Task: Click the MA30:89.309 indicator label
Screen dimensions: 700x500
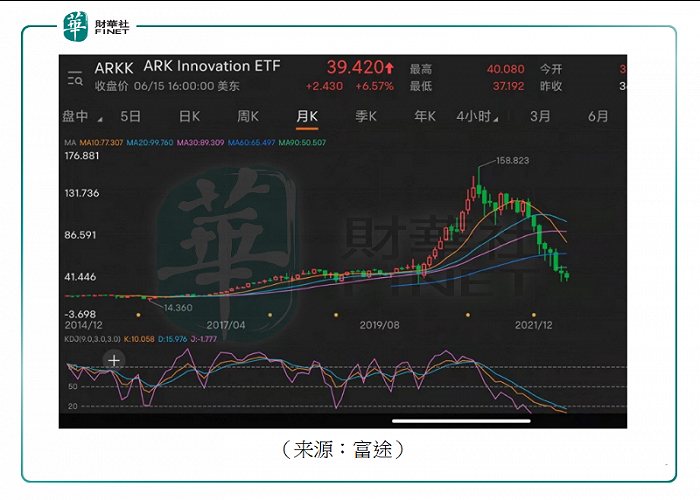Action: click(x=200, y=143)
